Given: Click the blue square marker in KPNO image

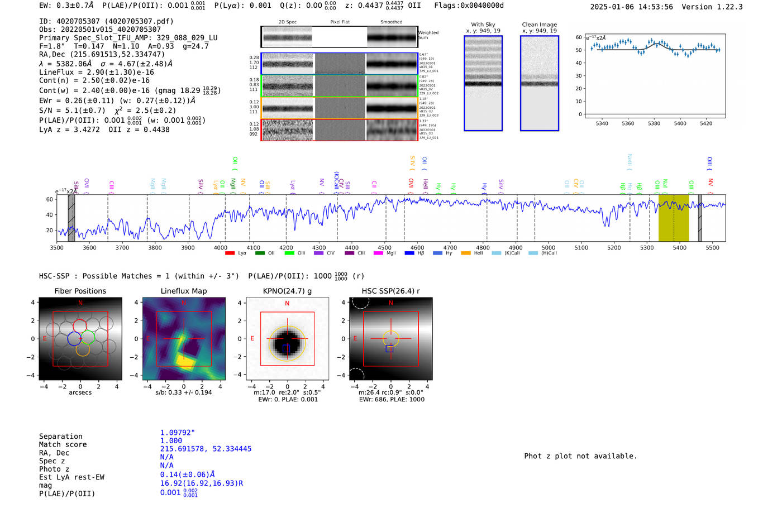Looking at the screenshot, I should 286,348.
